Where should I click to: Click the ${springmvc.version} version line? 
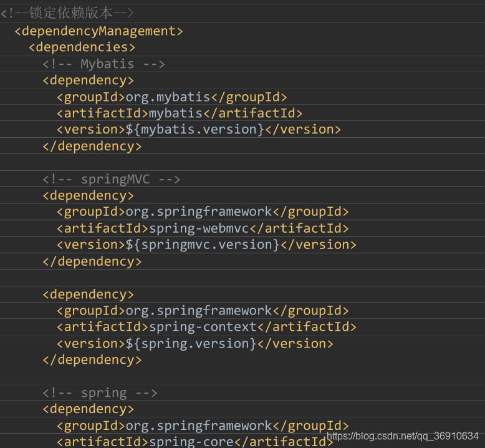click(x=206, y=245)
